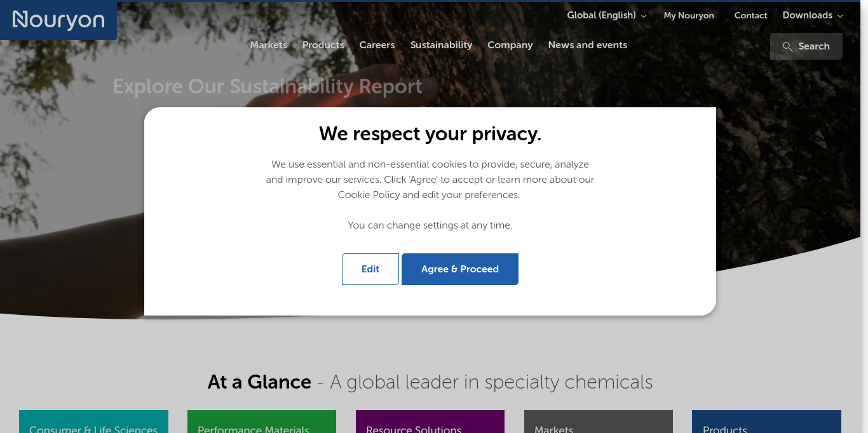
Task: Expand the Global (English) language dropdown
Action: click(607, 15)
